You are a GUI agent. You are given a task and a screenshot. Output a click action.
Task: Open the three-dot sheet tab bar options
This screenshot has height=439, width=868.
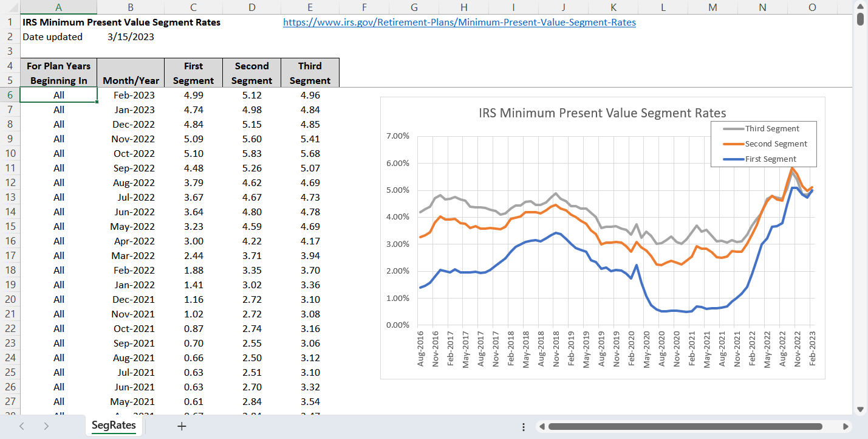[524, 427]
